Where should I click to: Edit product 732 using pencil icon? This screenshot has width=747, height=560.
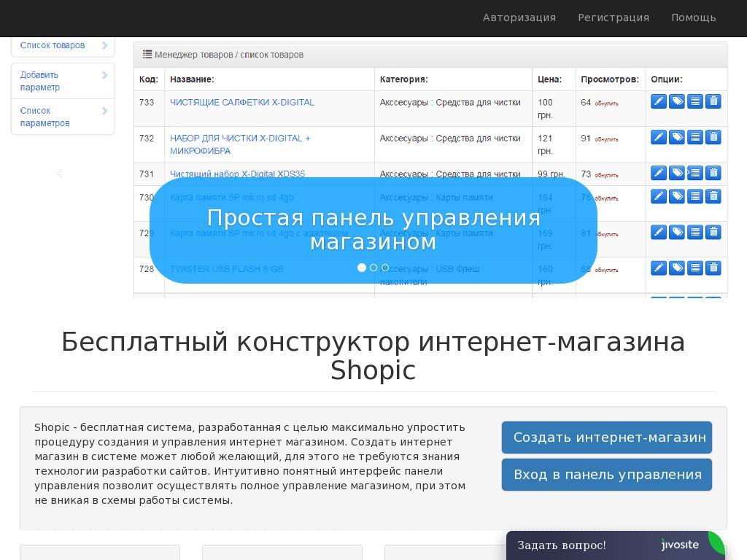tap(659, 137)
